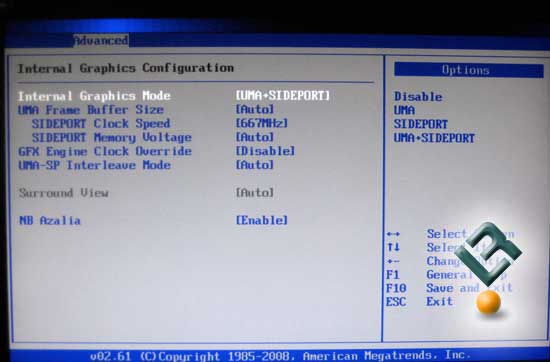This screenshot has width=550, height=362.
Task: Click Internal Graphics Configuration heading
Action: click(126, 68)
